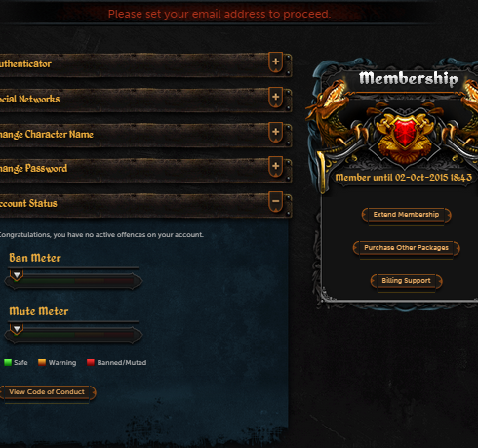
Task: Open Billing Support
Action: [x=406, y=281]
